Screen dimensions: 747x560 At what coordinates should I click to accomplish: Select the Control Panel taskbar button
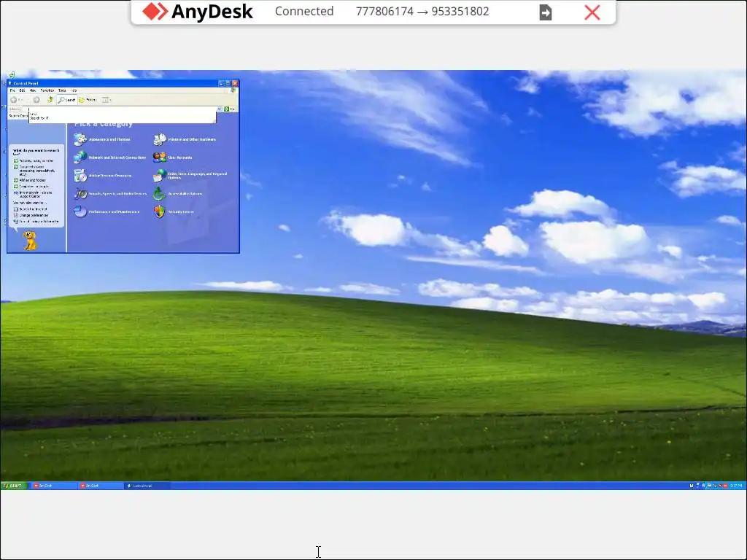(147, 486)
